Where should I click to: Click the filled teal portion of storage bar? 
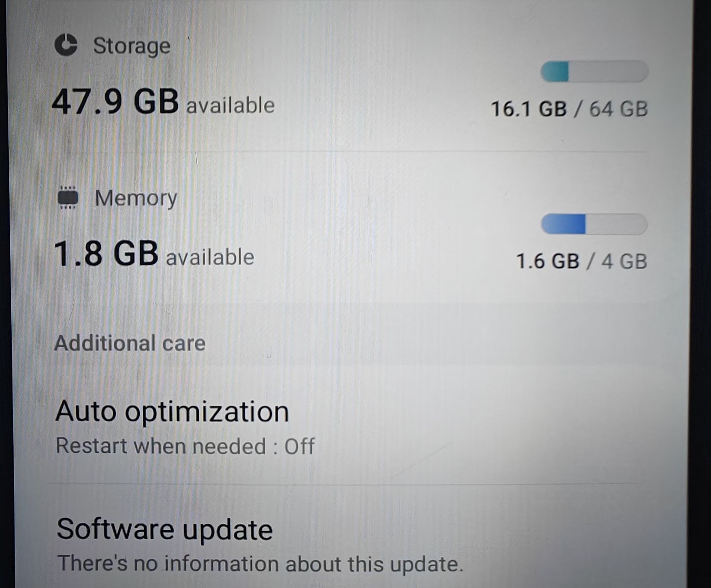pyautogui.click(x=555, y=72)
